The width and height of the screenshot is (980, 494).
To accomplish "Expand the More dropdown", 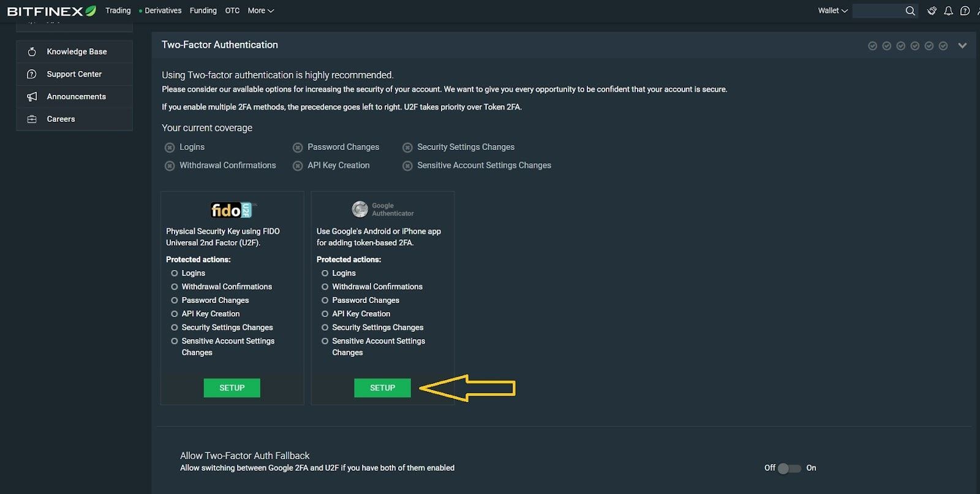I will coord(260,10).
